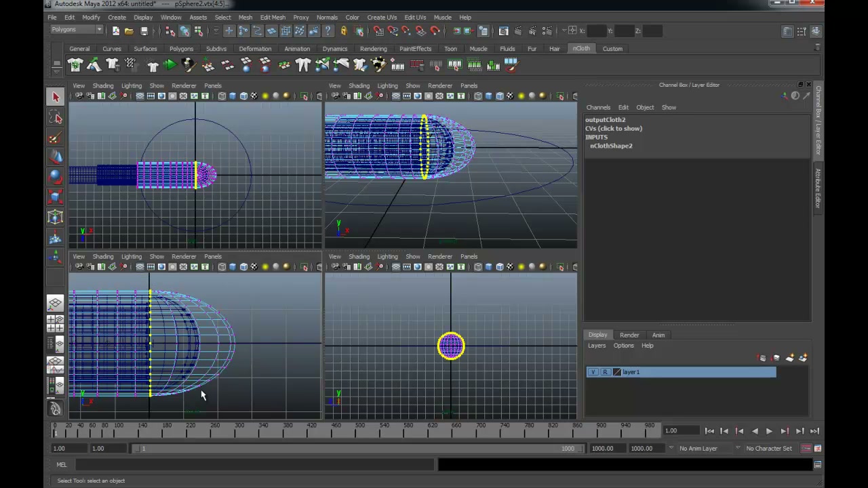This screenshot has width=868, height=488.
Task: Toggle select by component type icon
Action: 198,30
